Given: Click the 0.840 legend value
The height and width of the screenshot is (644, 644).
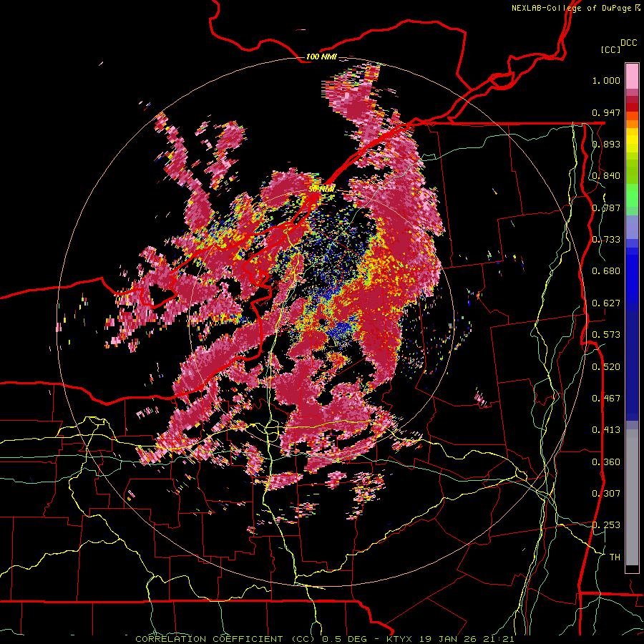Looking at the screenshot, I should pos(606,176).
